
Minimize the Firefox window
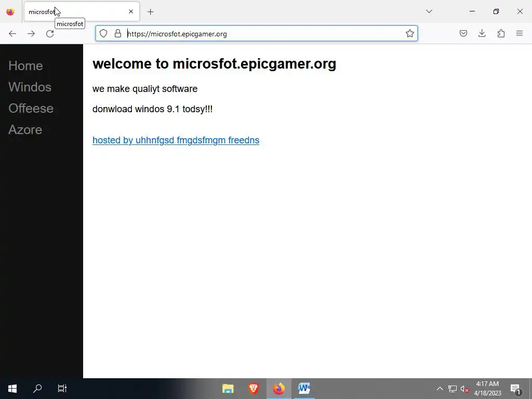coord(472,11)
